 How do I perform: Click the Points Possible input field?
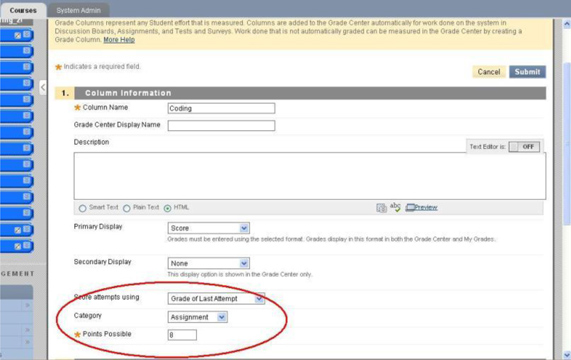pyautogui.click(x=182, y=335)
